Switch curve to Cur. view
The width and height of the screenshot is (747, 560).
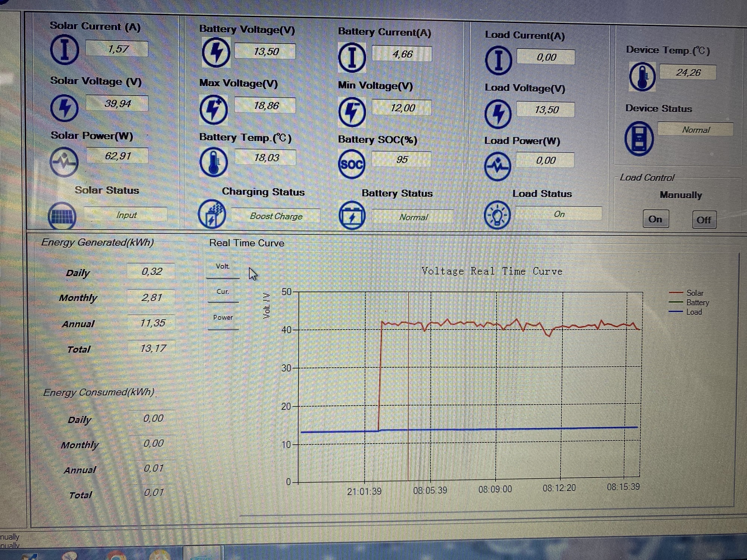223,292
